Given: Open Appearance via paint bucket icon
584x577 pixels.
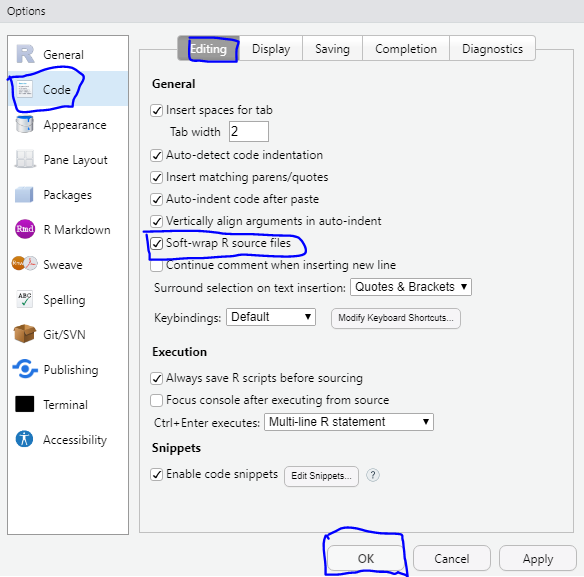Looking at the screenshot, I should (x=25, y=124).
